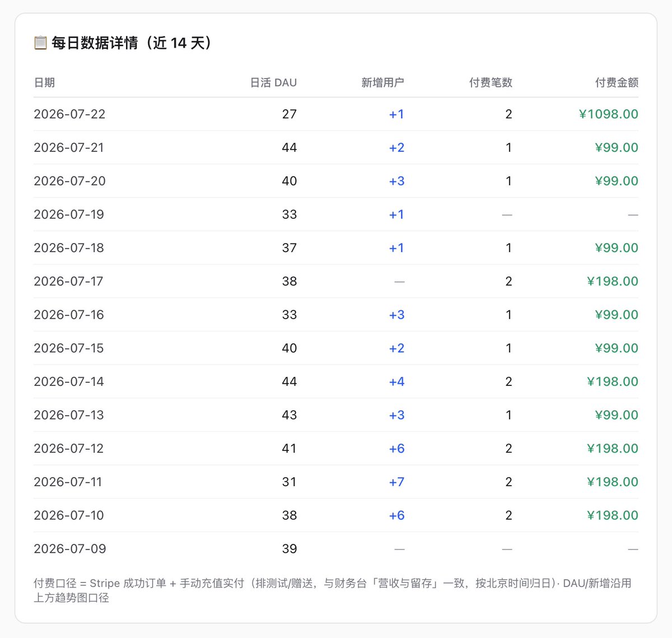Select the date 2026-07-20
The height and width of the screenshot is (638, 672).
click(x=69, y=181)
